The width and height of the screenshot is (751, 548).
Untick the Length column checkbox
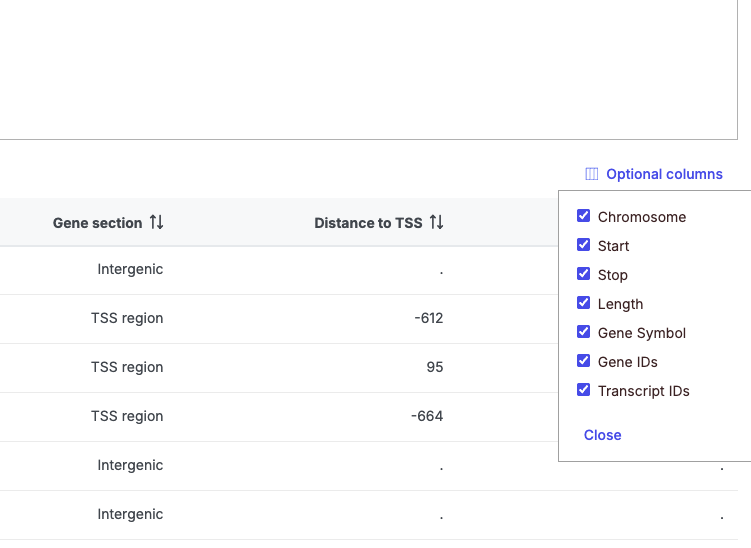pyautogui.click(x=584, y=303)
